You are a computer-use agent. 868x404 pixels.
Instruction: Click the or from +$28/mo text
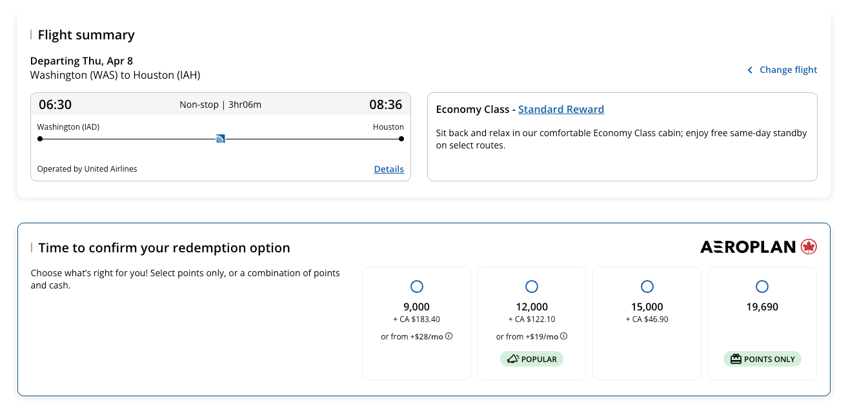tap(412, 337)
